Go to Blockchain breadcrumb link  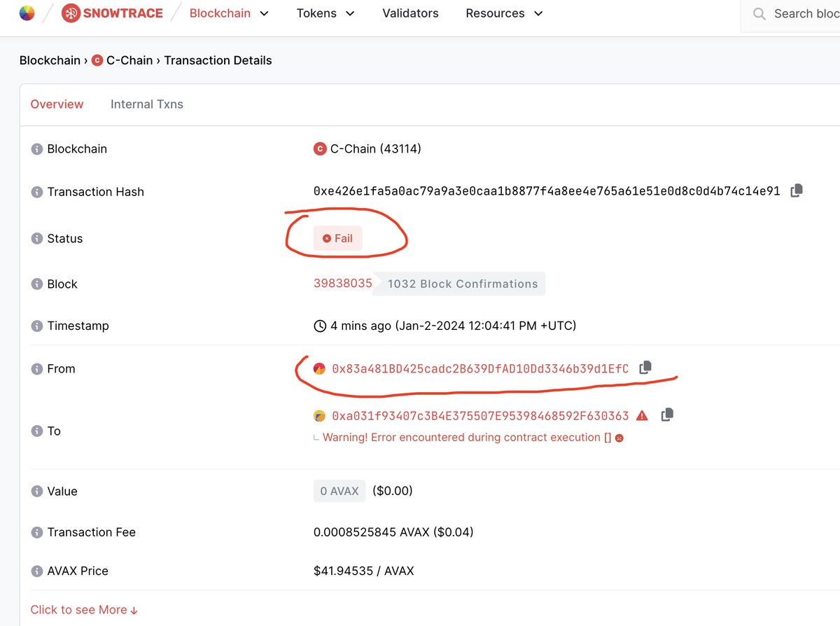(x=50, y=60)
